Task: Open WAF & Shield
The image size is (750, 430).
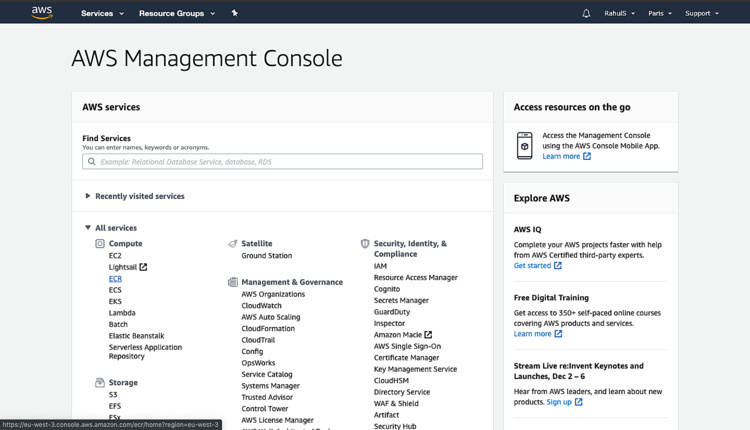Action: pos(396,404)
